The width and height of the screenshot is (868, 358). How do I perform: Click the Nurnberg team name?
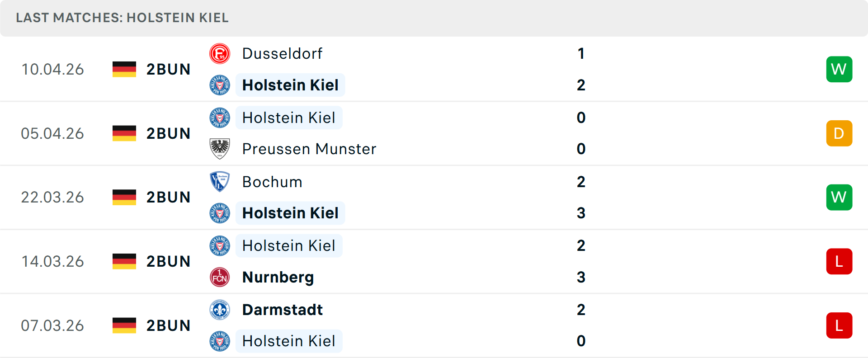point(278,277)
